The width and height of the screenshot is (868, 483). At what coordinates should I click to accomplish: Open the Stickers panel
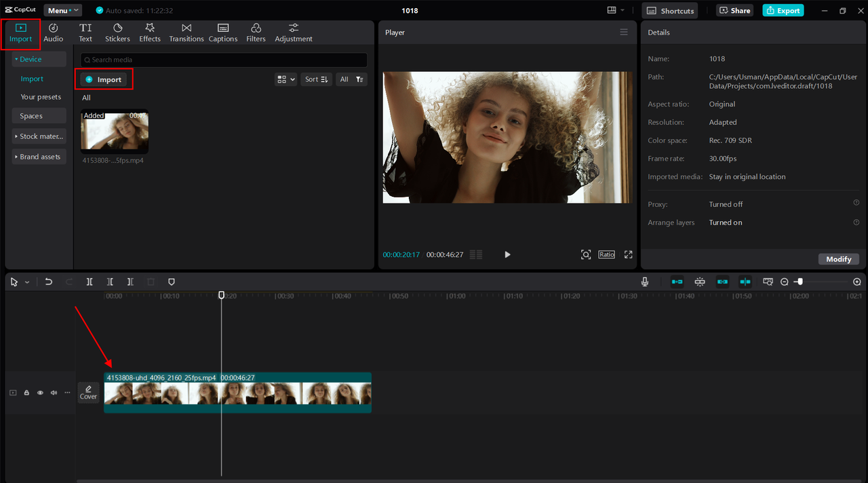[x=117, y=33]
